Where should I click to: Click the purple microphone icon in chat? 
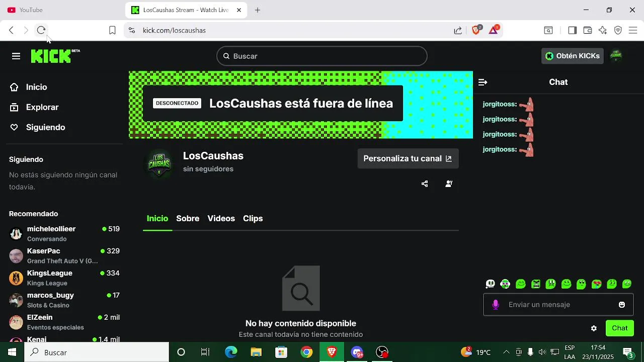(x=496, y=305)
